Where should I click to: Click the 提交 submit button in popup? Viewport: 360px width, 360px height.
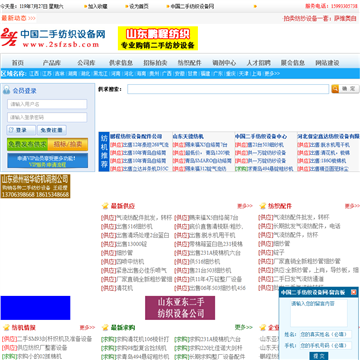319,356
